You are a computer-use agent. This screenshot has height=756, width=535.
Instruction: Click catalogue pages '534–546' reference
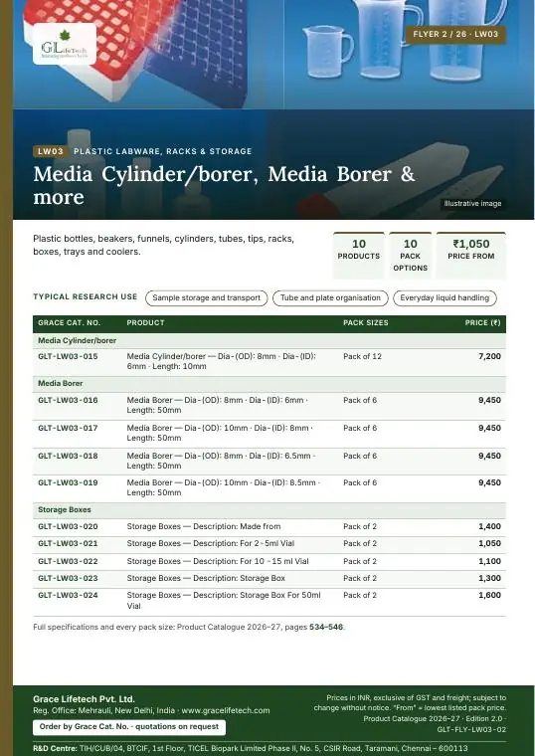pyautogui.click(x=326, y=628)
